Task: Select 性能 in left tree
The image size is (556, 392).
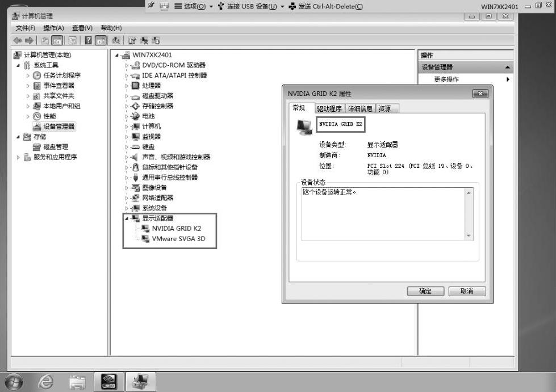Action: (49, 116)
